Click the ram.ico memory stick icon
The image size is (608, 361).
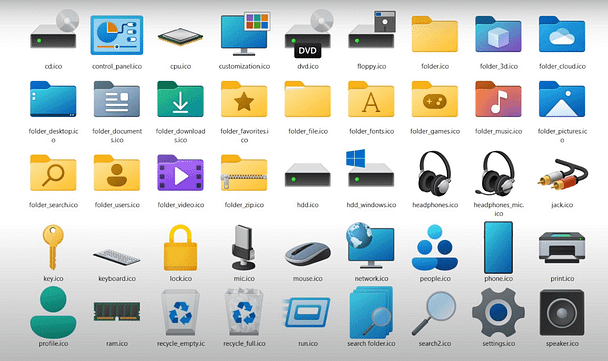(x=117, y=312)
